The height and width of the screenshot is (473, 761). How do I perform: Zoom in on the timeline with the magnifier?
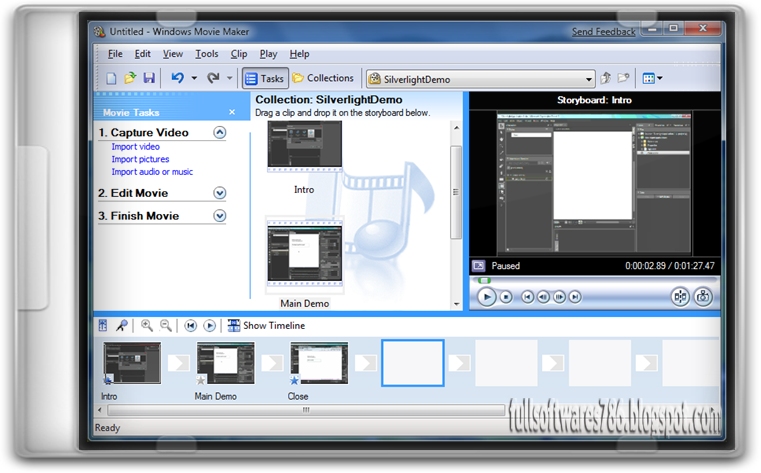coord(147,326)
